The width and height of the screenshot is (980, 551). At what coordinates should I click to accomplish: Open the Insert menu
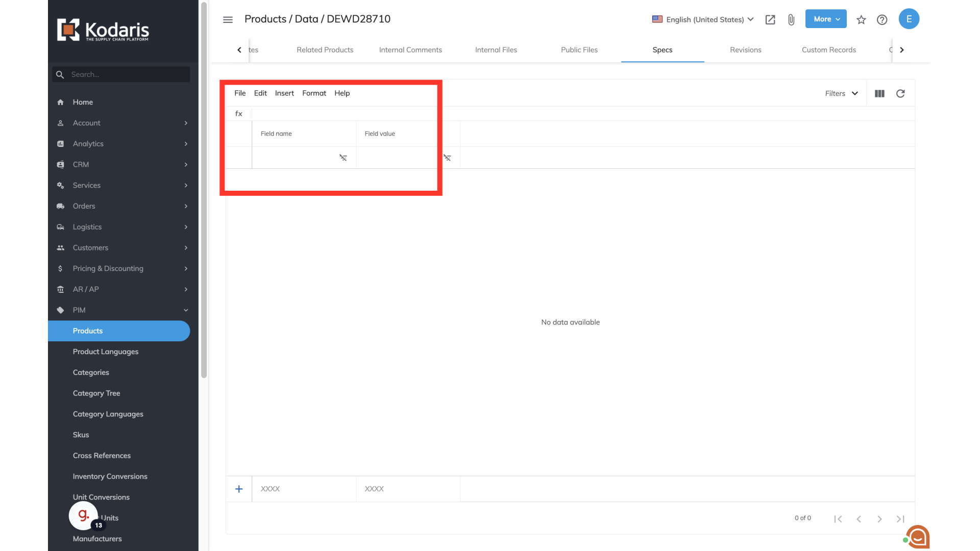coord(284,93)
